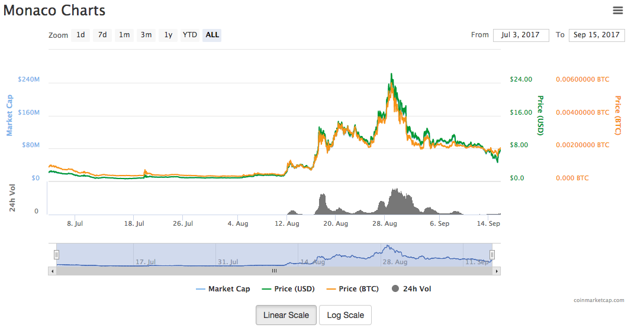Click the navigator right range handle
The image size is (644, 331).
[x=492, y=255]
